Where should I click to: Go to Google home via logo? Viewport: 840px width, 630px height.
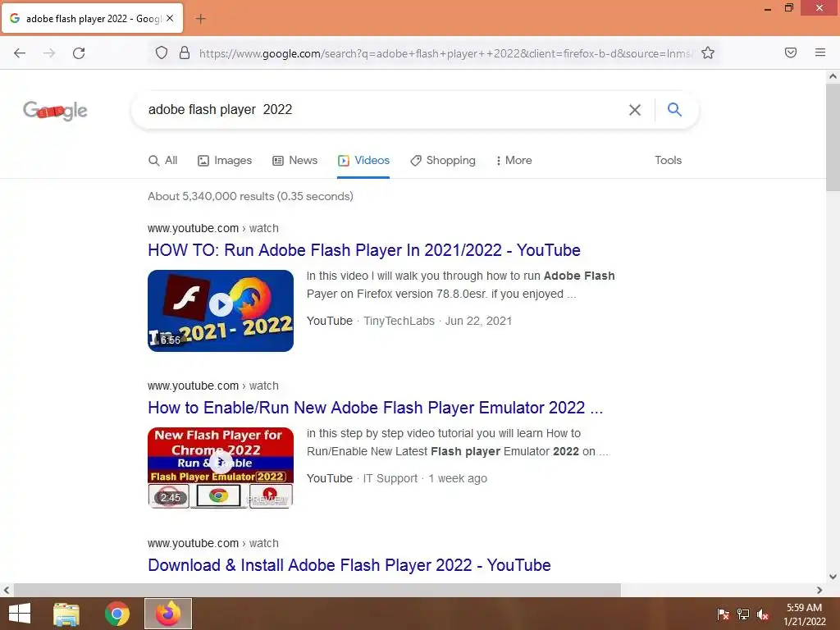coord(55,111)
